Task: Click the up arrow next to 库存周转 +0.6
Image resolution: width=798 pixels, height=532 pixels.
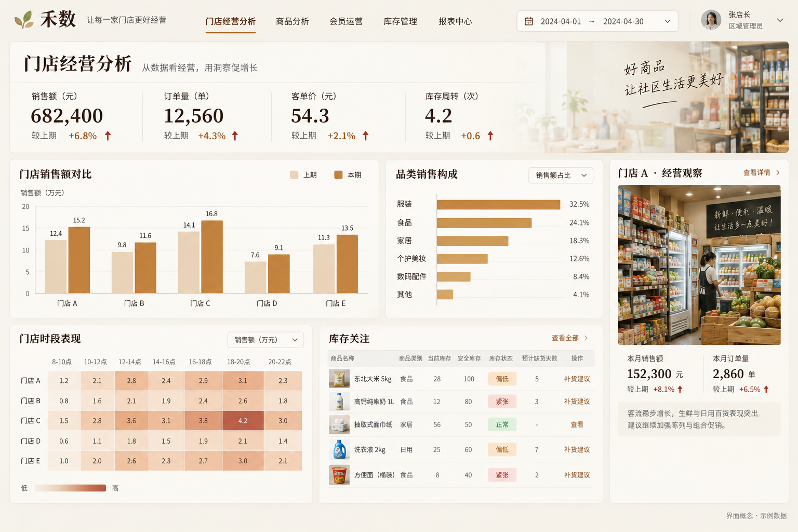Action: pyautogui.click(x=490, y=136)
